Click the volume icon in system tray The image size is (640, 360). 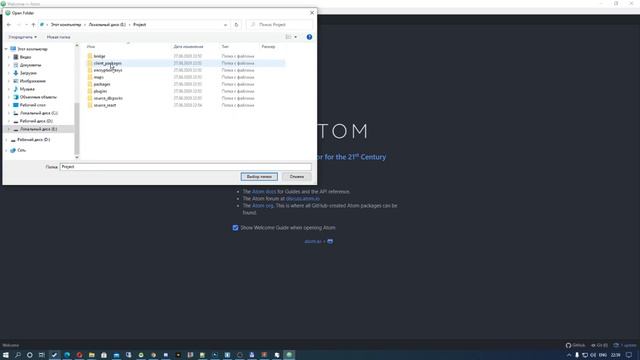(x=593, y=355)
